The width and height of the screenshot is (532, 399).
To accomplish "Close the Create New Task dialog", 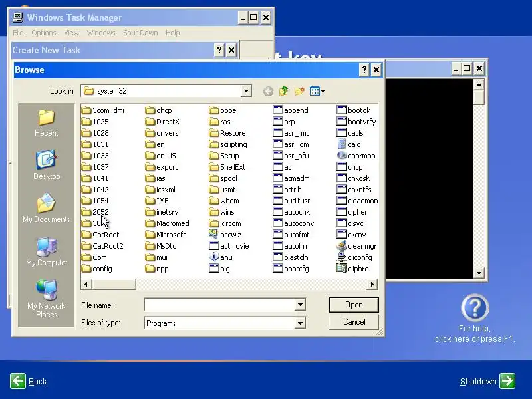I will pyautogui.click(x=231, y=50).
